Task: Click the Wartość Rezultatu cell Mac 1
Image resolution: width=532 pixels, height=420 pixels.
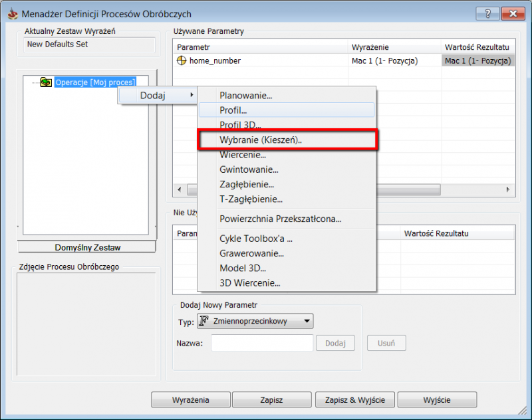Action: 477,60
